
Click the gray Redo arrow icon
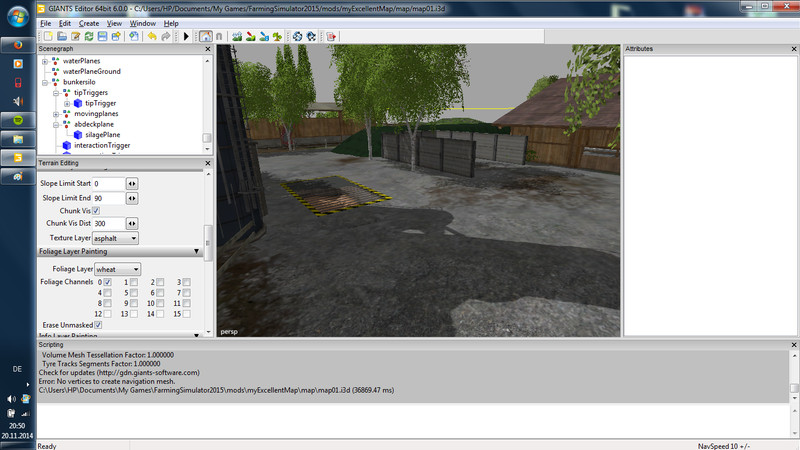pos(166,36)
